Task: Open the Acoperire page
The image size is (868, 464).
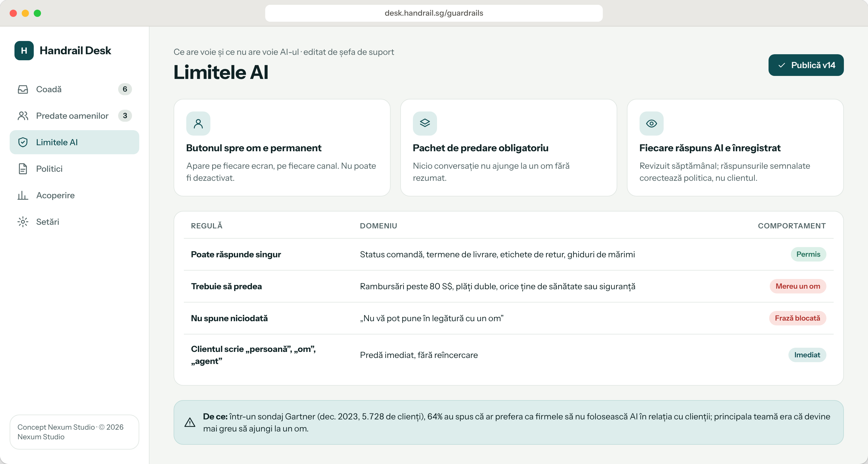Action: 74,195
